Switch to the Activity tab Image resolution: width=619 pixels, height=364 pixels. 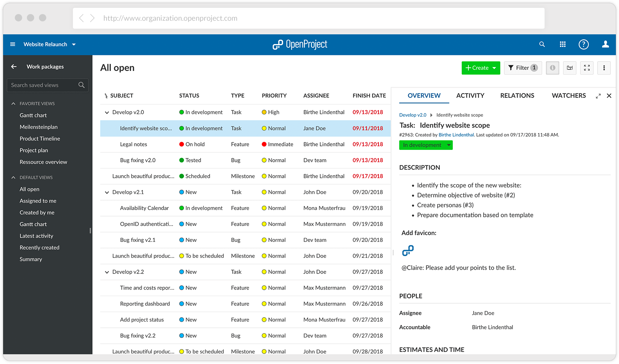tap(470, 96)
